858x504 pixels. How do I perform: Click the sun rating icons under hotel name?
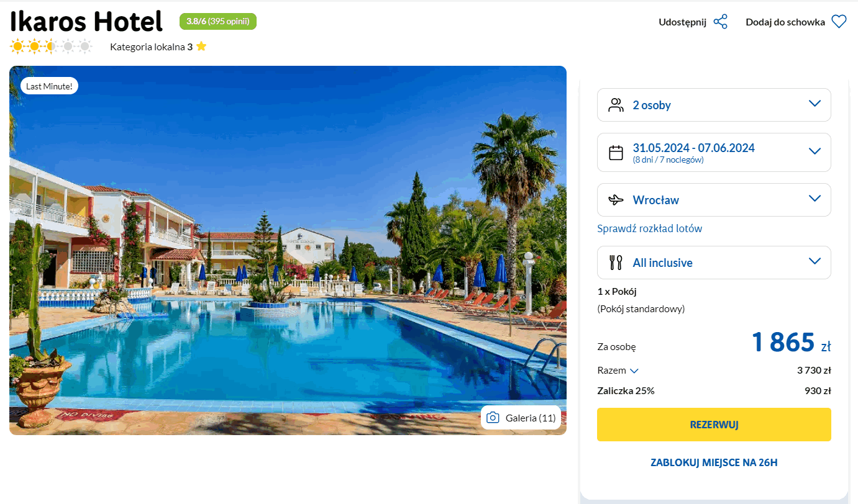point(51,46)
